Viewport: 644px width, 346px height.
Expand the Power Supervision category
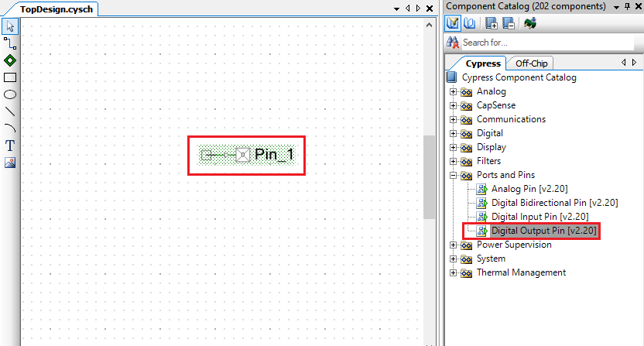(453, 245)
